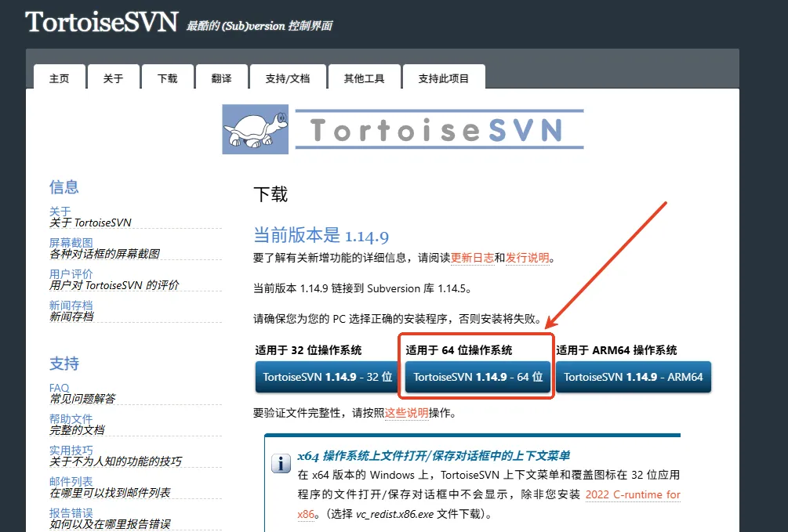Click the text 关于不为人知的功能的技巧

(x=115, y=461)
